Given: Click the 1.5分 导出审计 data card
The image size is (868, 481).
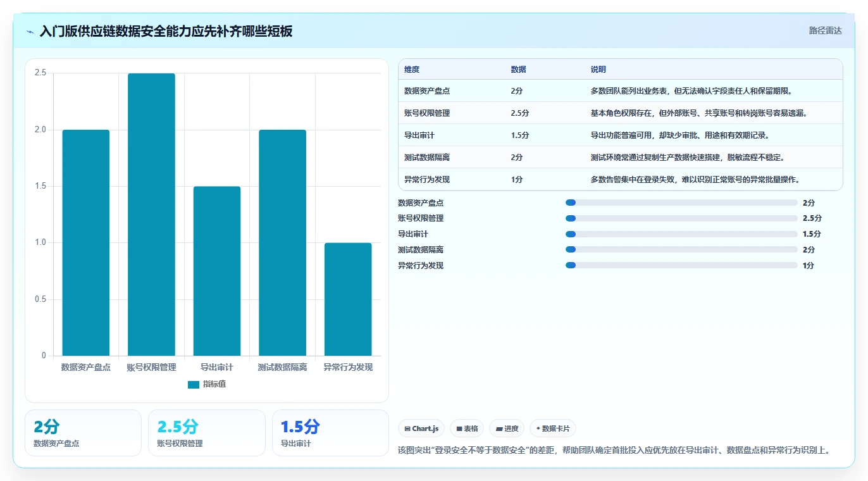Looking at the screenshot, I should (330, 433).
